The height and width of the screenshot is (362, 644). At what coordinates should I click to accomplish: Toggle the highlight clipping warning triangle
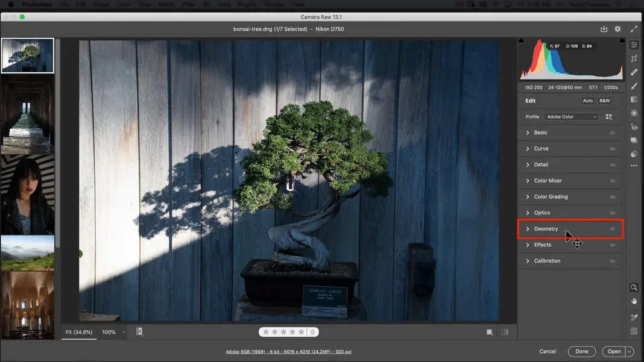tap(622, 40)
